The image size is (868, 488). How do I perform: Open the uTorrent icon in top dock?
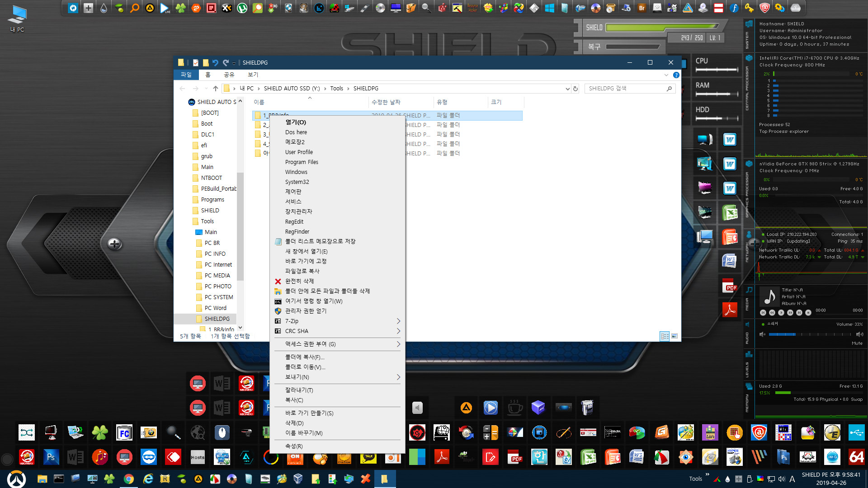242,8
